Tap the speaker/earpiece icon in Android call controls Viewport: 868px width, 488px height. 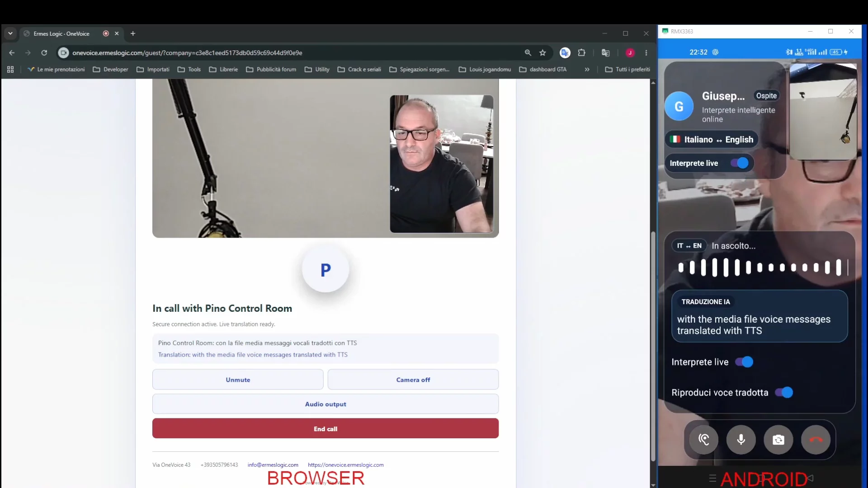click(x=703, y=440)
